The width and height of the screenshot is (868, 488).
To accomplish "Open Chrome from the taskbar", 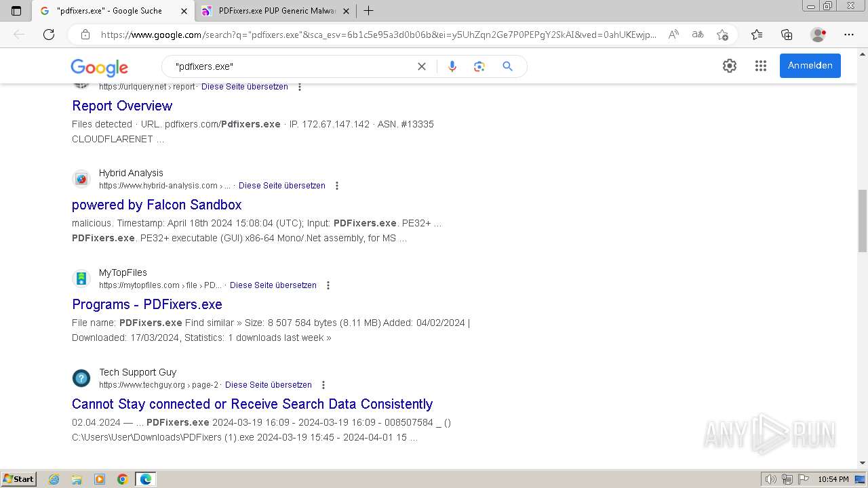I will (x=123, y=479).
